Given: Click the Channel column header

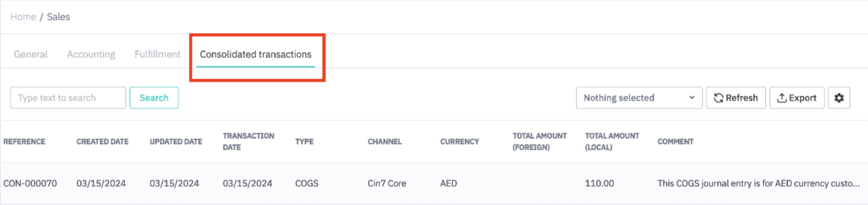Looking at the screenshot, I should point(384,142).
